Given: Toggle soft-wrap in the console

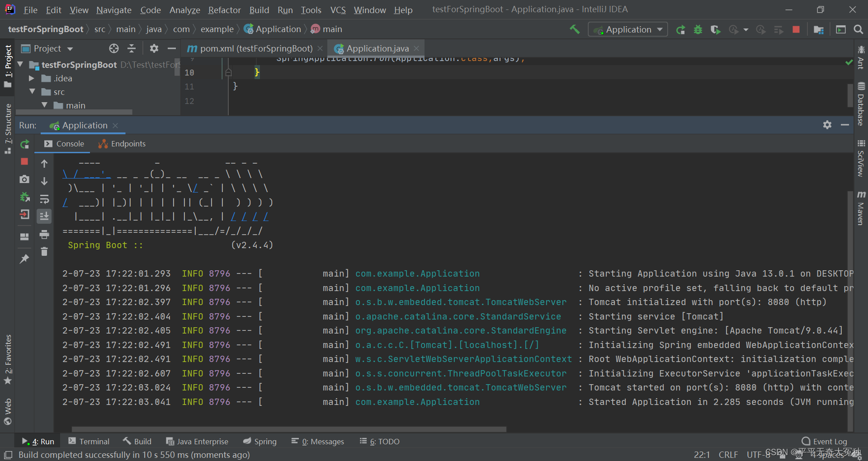Looking at the screenshot, I should [x=44, y=199].
